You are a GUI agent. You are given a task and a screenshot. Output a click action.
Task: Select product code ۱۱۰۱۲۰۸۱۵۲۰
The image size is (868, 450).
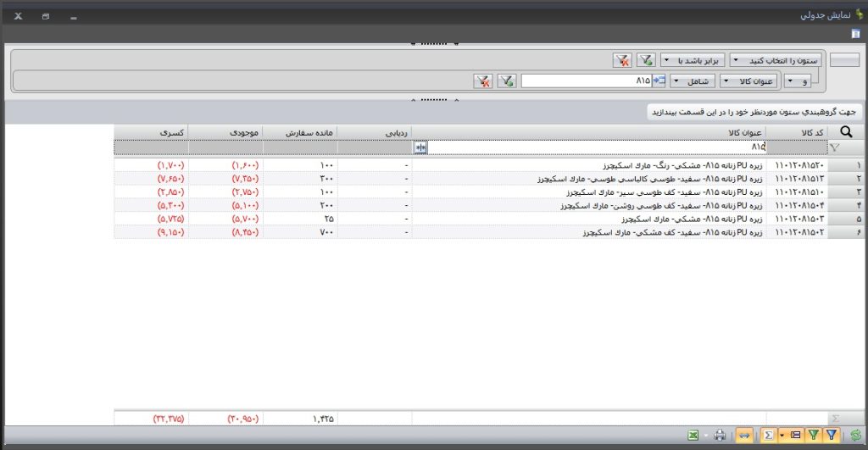(799, 165)
